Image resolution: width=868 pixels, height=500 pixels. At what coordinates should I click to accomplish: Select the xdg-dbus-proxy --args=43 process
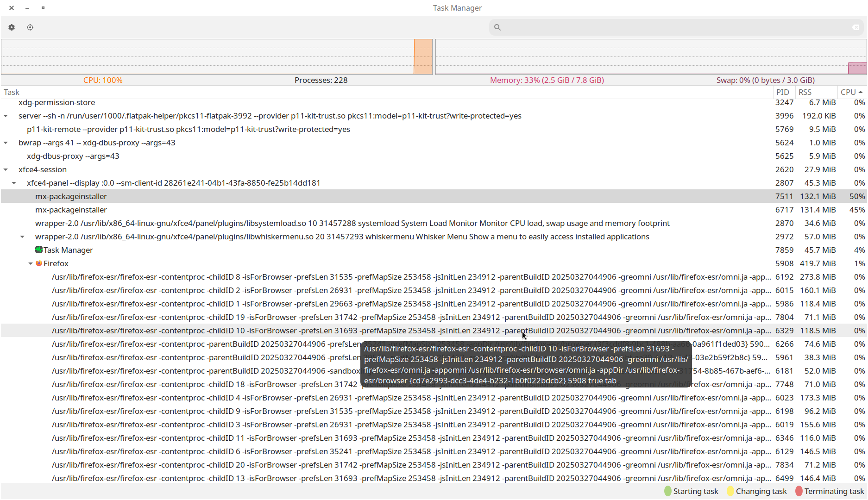click(434, 156)
